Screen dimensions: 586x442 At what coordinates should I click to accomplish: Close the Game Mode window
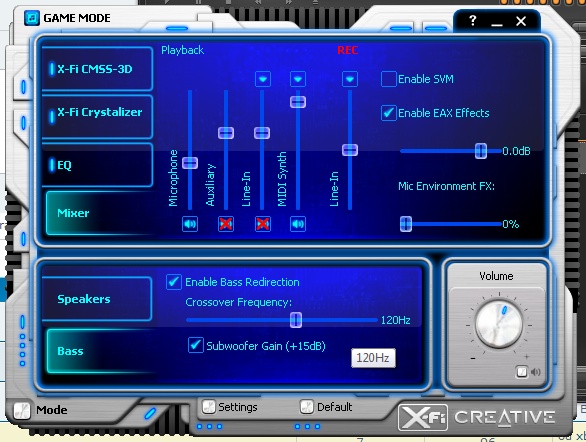pos(521,21)
